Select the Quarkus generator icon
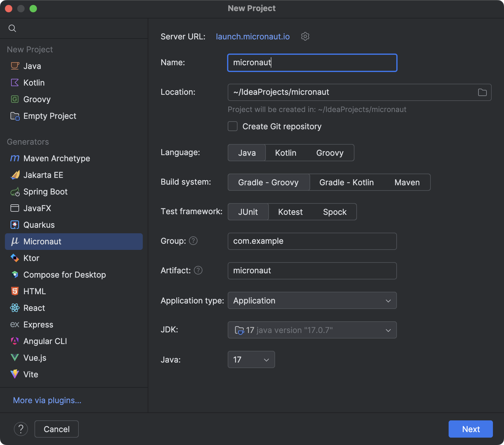 (14, 225)
